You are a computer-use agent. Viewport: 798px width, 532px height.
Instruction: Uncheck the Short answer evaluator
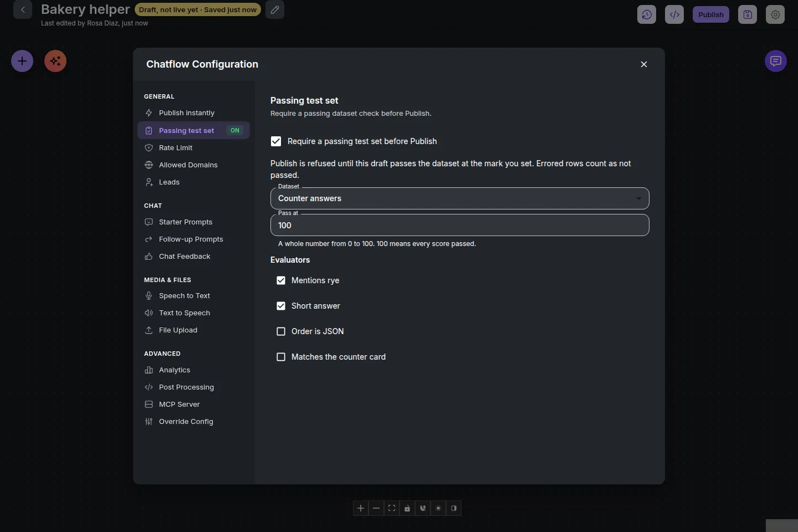281,306
